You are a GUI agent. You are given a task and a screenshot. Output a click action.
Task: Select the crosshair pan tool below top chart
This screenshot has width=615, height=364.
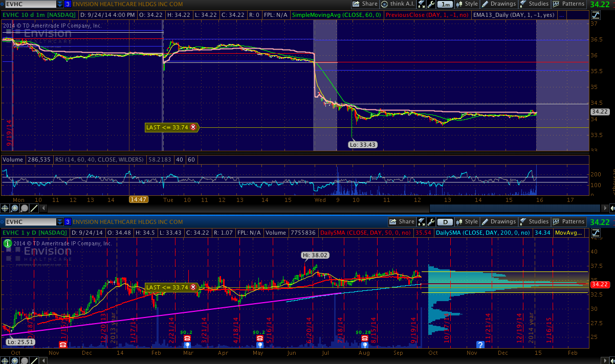6,208
